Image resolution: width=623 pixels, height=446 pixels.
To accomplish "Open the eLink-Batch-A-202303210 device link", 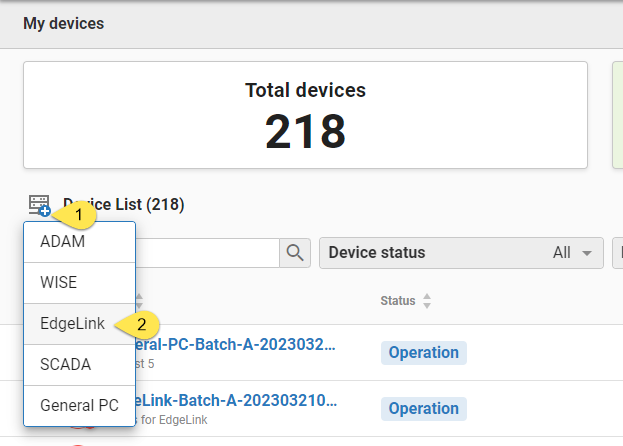I will pos(235,401).
